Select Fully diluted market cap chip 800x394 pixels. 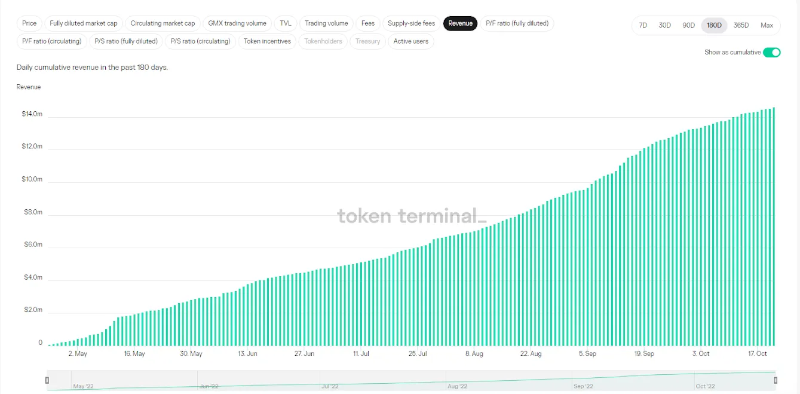(x=83, y=23)
